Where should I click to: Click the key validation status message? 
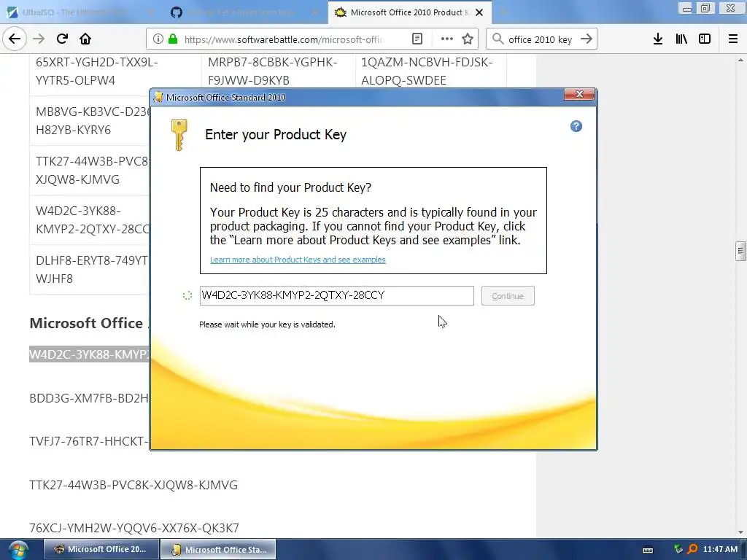tap(267, 324)
